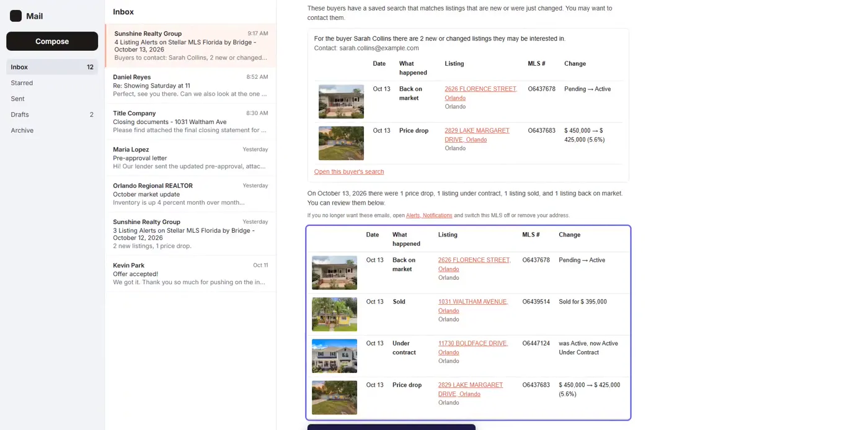Image resolution: width=868 pixels, height=430 pixels.
Task: Open the Alerts, Notifications link
Action: click(x=429, y=215)
